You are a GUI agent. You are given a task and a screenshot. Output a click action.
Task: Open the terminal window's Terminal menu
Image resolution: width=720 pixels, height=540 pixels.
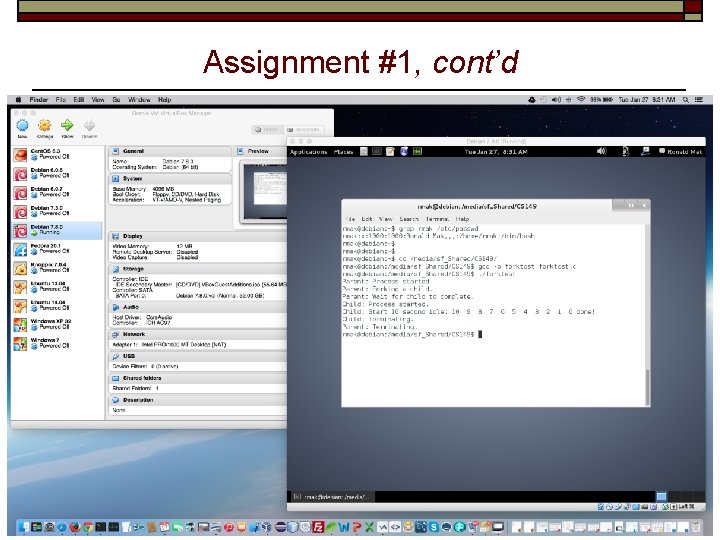pos(437,219)
